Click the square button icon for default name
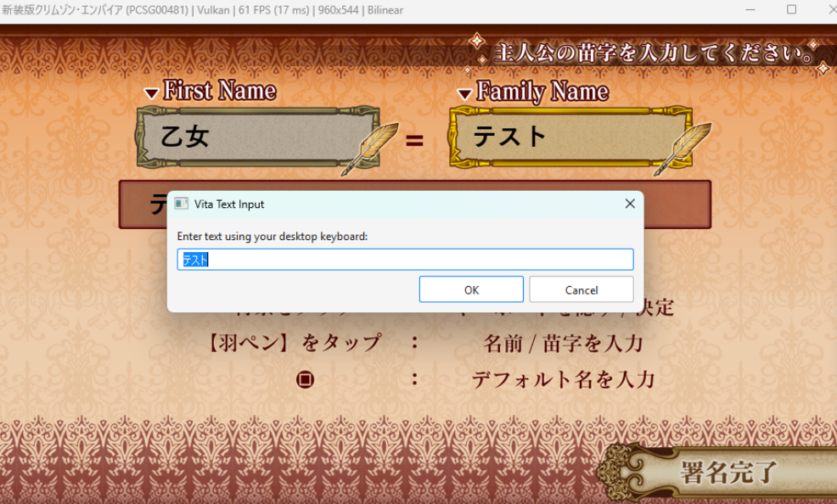The height and width of the screenshot is (504, 837). 305,380
